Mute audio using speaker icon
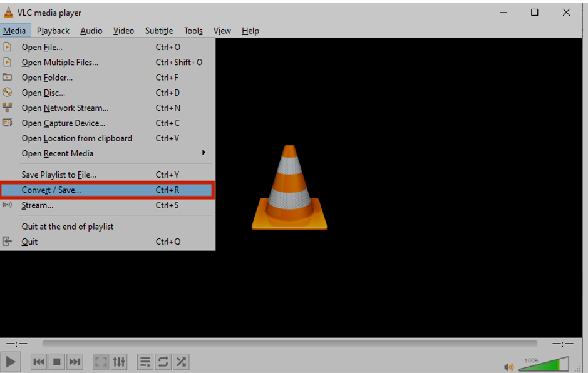Image resolution: width=588 pixels, height=373 pixels. [509, 367]
